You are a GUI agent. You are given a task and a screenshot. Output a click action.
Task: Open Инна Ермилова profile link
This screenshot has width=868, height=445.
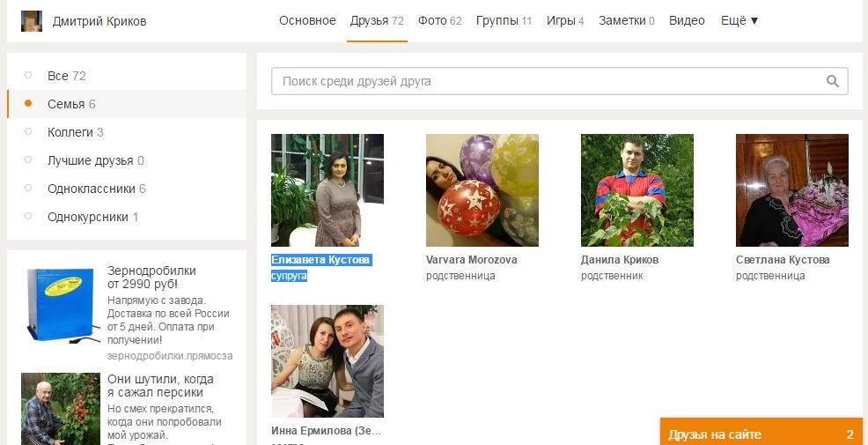coord(327,431)
